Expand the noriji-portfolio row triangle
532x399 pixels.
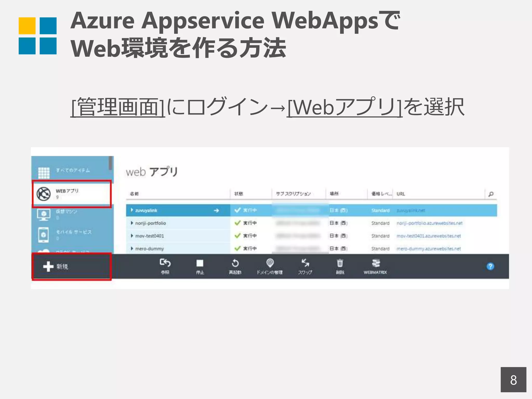pyautogui.click(x=132, y=223)
